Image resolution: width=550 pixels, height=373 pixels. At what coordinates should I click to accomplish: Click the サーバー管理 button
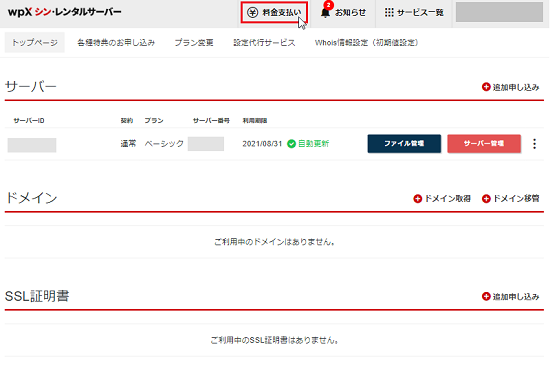[484, 144]
